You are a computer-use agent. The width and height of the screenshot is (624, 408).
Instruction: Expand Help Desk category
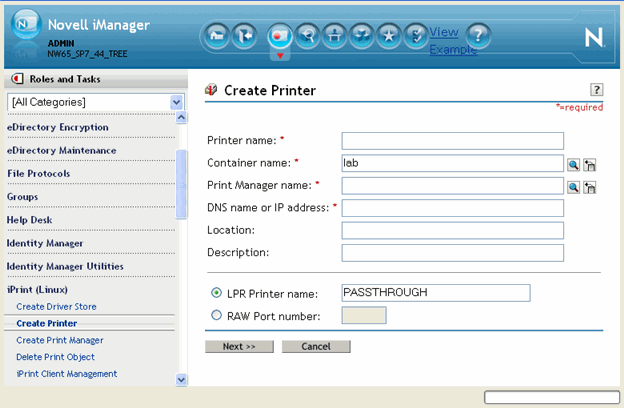[29, 220]
